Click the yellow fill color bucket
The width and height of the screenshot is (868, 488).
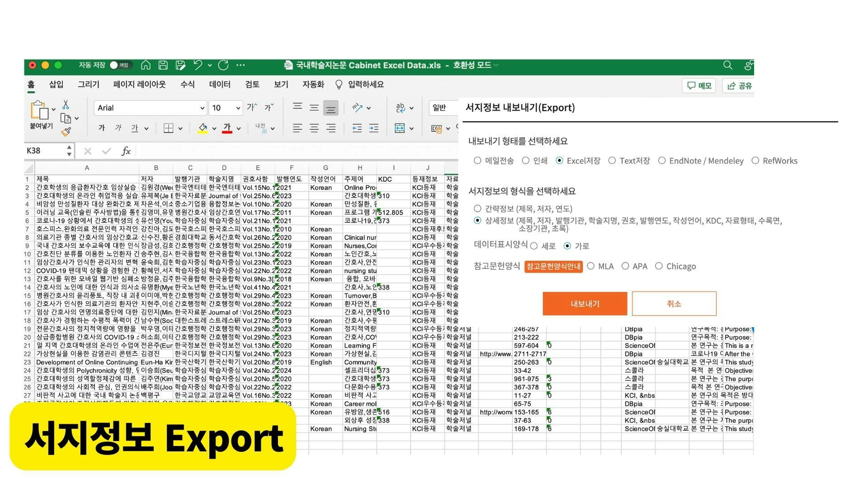[x=203, y=128]
